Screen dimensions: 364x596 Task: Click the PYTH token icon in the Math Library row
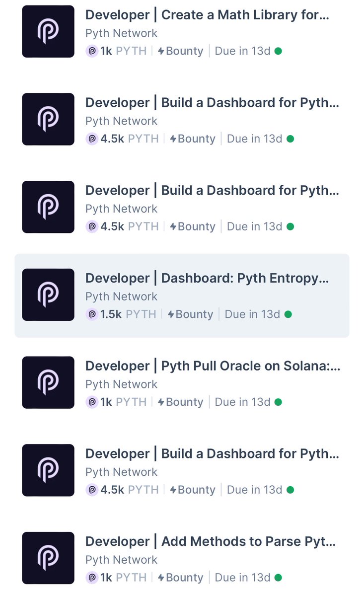pyautogui.click(x=92, y=51)
